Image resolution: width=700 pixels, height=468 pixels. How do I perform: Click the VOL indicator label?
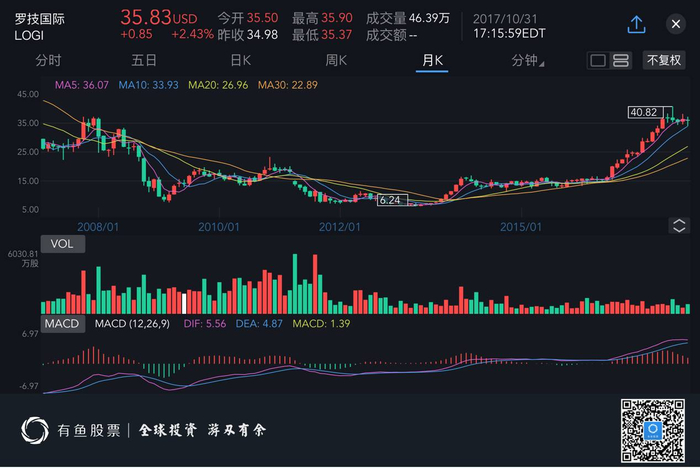[x=61, y=243]
